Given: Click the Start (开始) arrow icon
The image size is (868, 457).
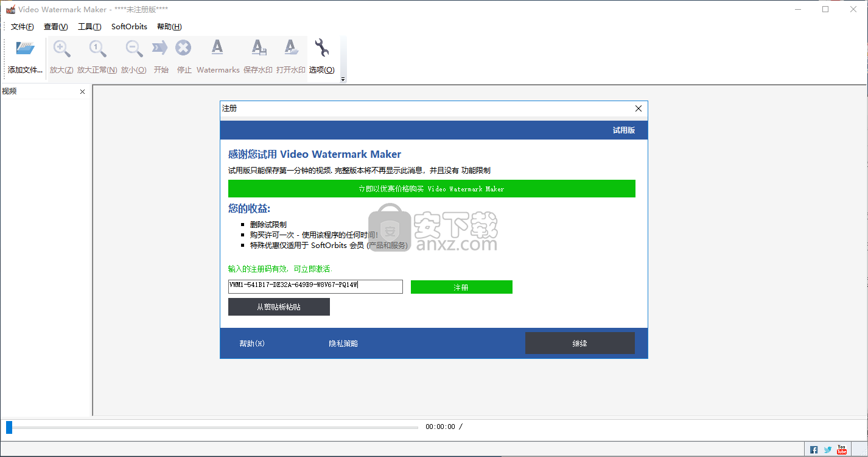Looking at the screenshot, I should [160, 48].
